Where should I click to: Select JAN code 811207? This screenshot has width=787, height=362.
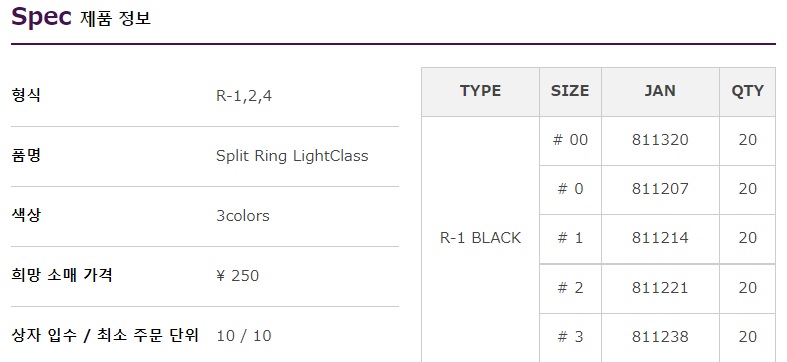[x=660, y=189]
